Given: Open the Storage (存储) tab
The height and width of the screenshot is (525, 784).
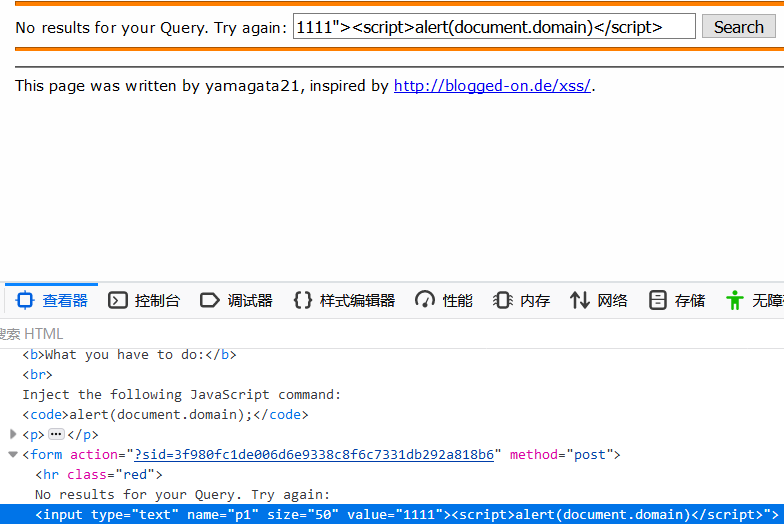Looking at the screenshot, I should pyautogui.click(x=677, y=300).
